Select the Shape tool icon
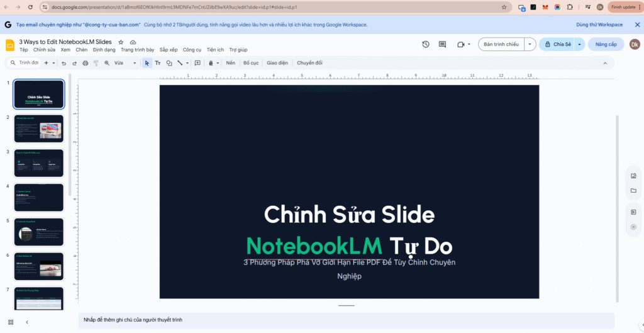Screen dimensions: 644x333 pyautogui.click(x=169, y=63)
